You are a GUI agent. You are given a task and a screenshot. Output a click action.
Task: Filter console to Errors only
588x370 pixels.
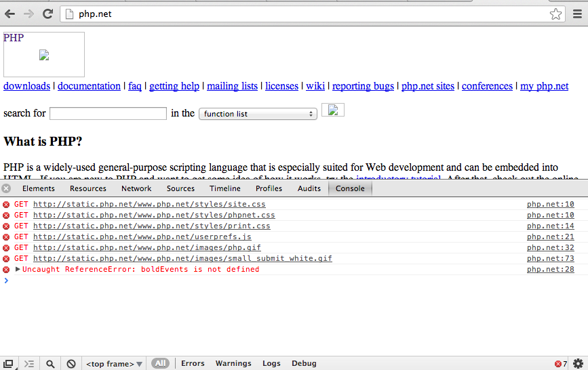click(193, 363)
